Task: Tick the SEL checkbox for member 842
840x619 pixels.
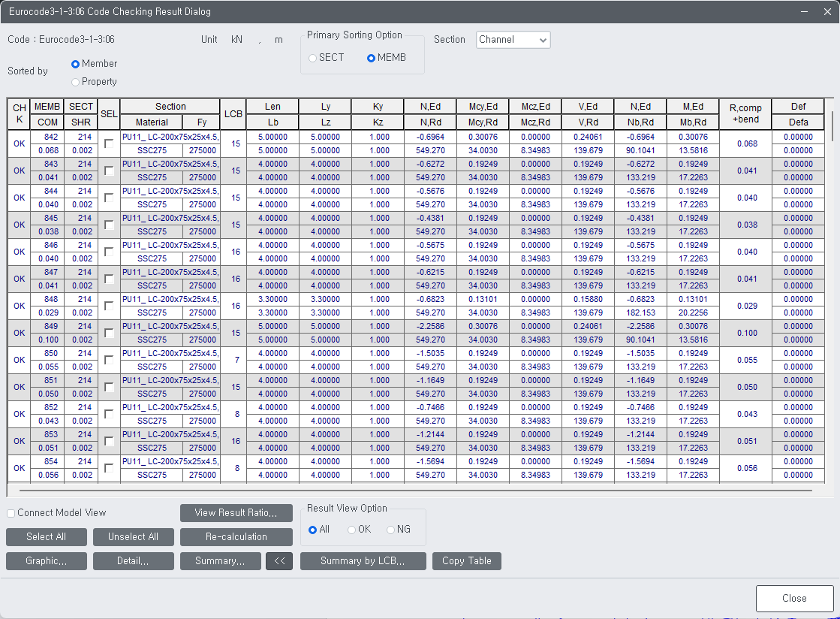Action: pos(109,143)
